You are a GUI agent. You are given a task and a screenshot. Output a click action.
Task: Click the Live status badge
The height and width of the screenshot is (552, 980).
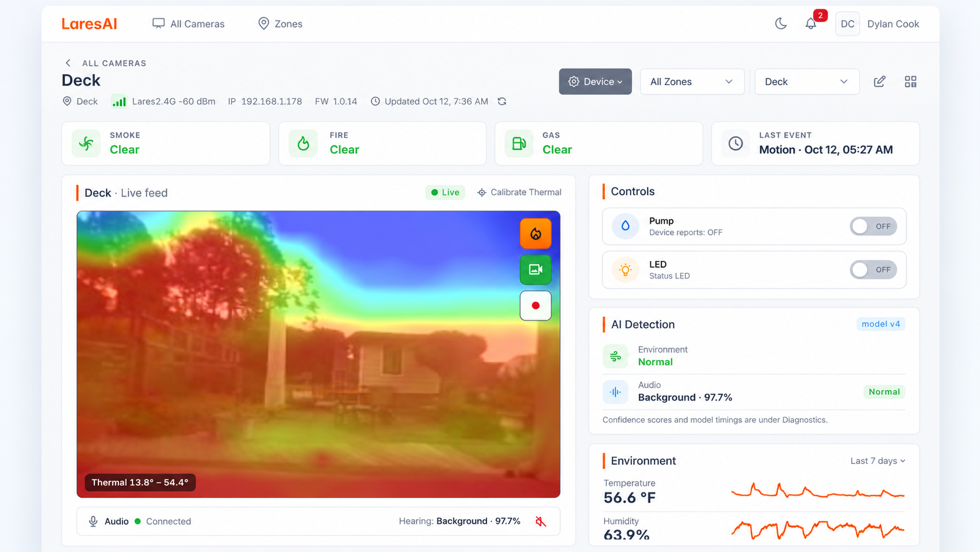pyautogui.click(x=445, y=192)
